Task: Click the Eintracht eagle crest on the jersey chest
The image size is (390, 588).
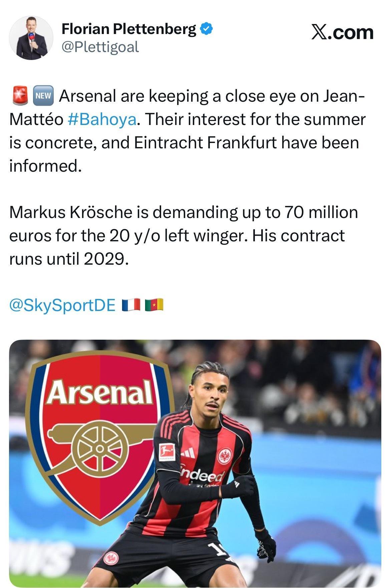Action: [x=225, y=455]
